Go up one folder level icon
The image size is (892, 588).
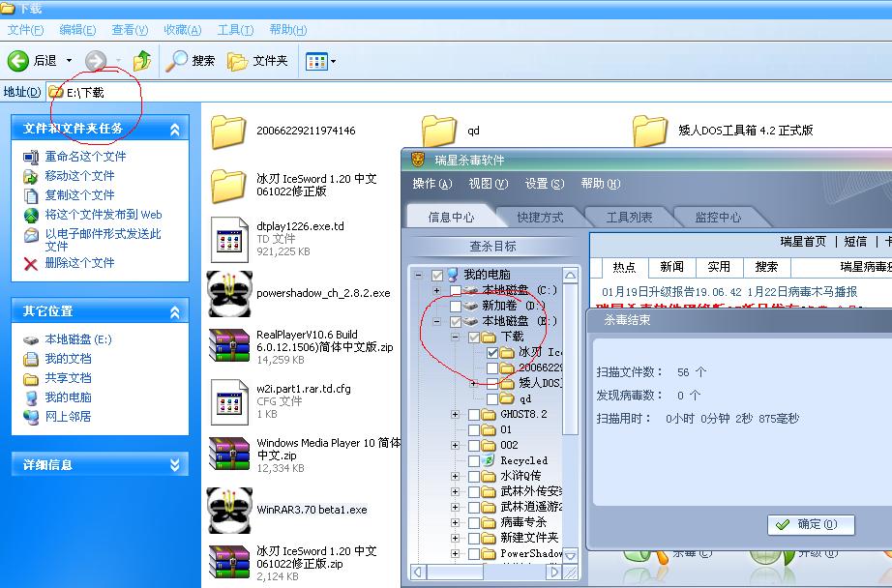(x=141, y=60)
